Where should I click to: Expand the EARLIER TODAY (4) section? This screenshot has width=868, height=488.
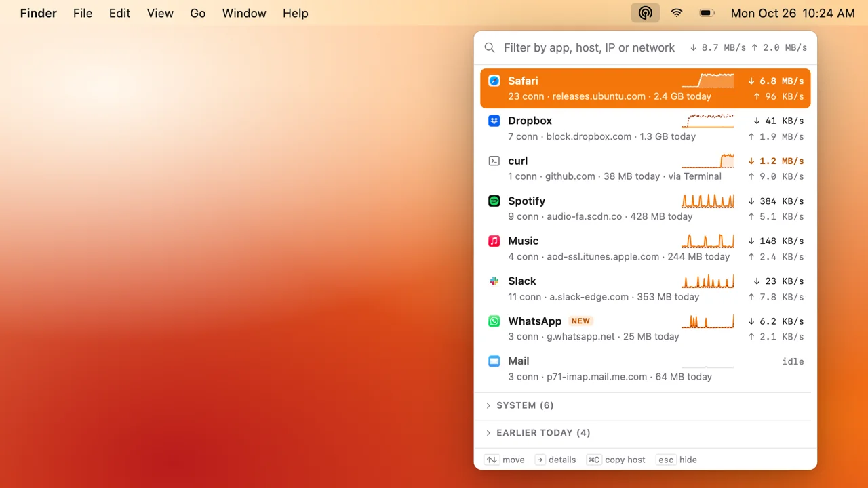tap(646, 432)
